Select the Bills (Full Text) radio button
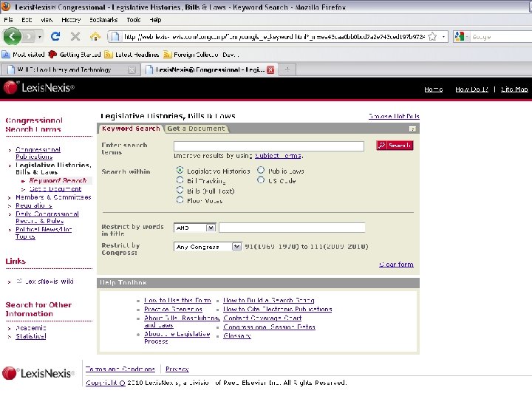532x399 pixels. (180, 190)
